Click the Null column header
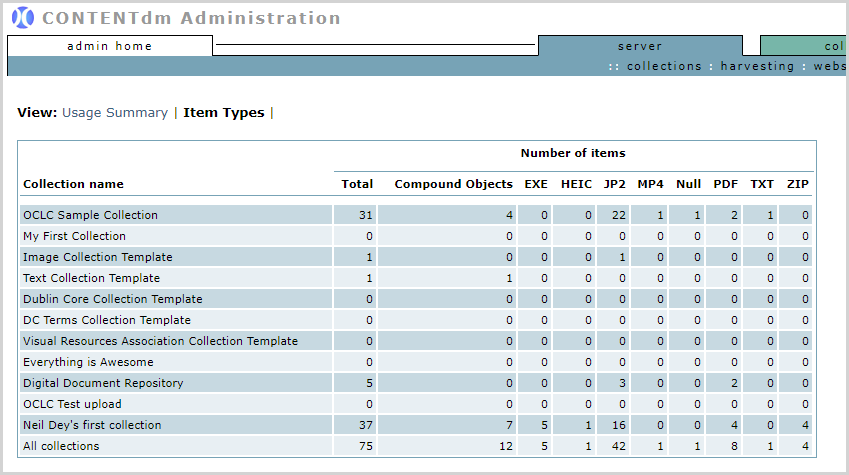 [x=688, y=184]
